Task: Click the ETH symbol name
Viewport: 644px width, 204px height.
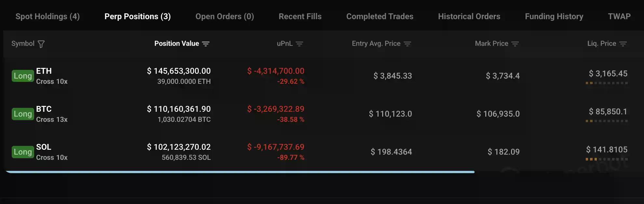Action: 44,71
